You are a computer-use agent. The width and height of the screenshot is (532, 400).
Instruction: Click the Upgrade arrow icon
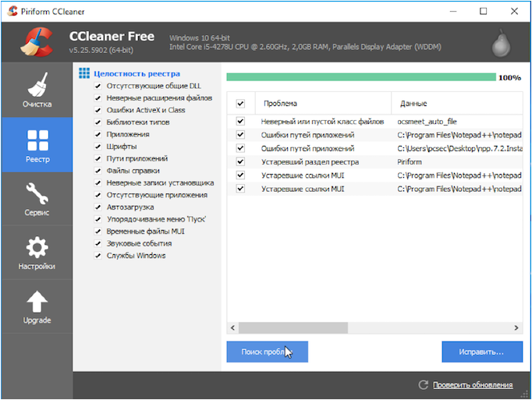pyautogui.click(x=37, y=302)
